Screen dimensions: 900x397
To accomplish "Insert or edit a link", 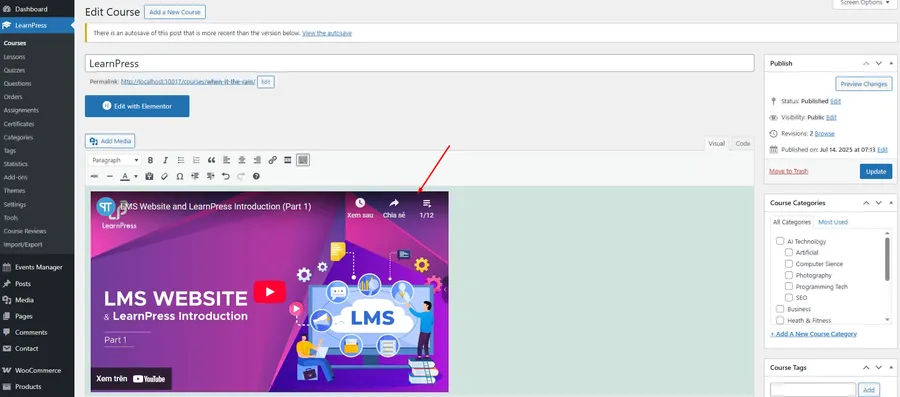I will (273, 160).
